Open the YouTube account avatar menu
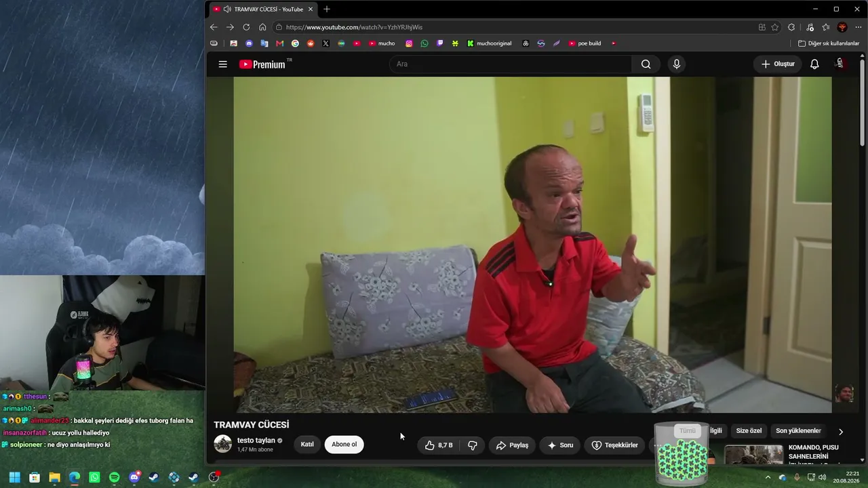 (840, 64)
